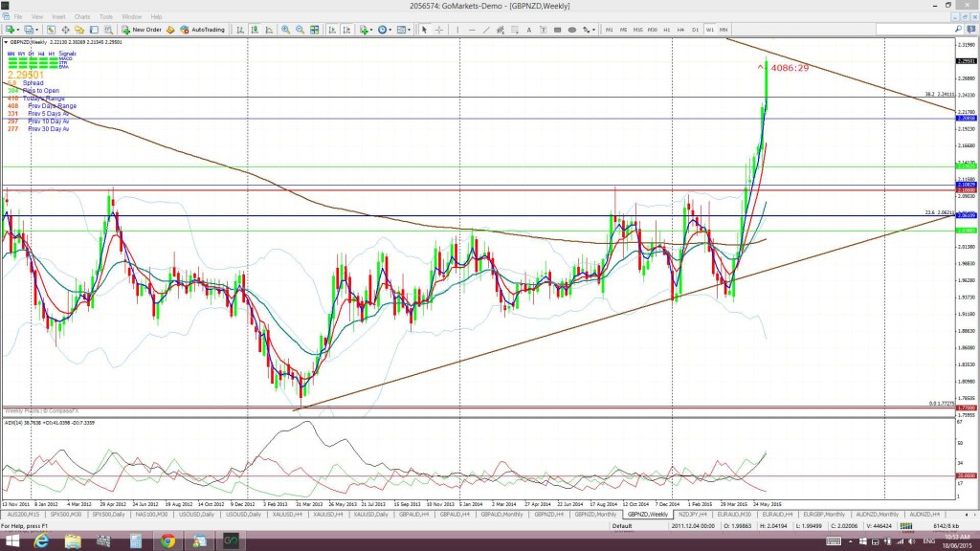This screenshot has height=551, width=980.
Task: Switch chart to bar chart mode
Action: (x=240, y=30)
